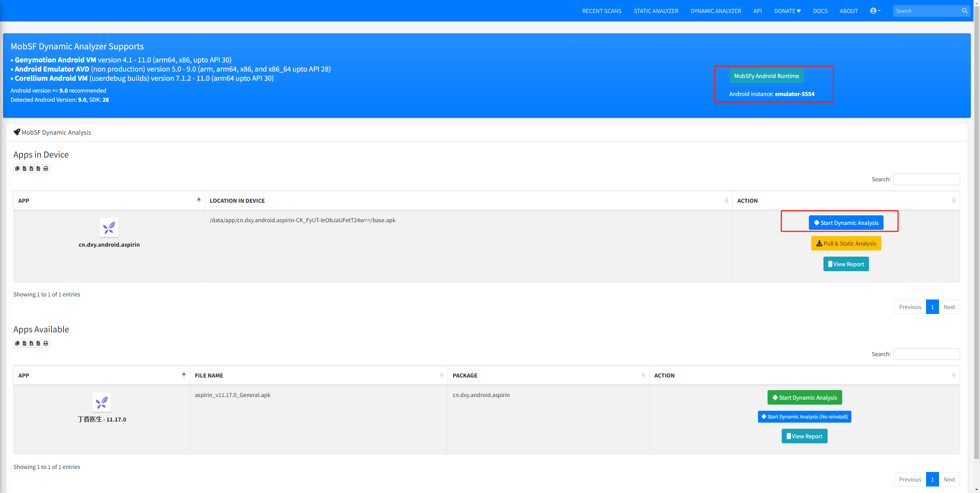Click the Apps in Device Search box
Image resolution: width=980 pixels, height=493 pixels.
pyautogui.click(x=926, y=179)
